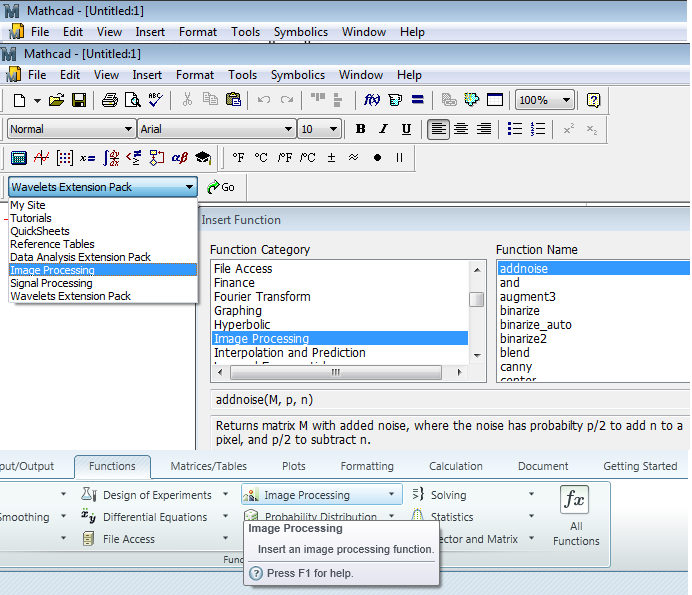Click the Go button
Viewport: 692px width, 595px height.
pos(221,187)
